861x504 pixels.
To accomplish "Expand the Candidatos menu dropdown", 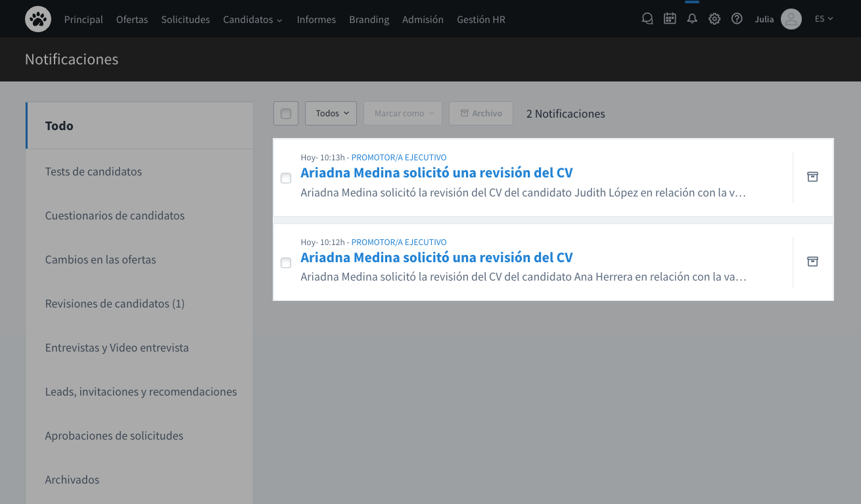I will [x=252, y=19].
